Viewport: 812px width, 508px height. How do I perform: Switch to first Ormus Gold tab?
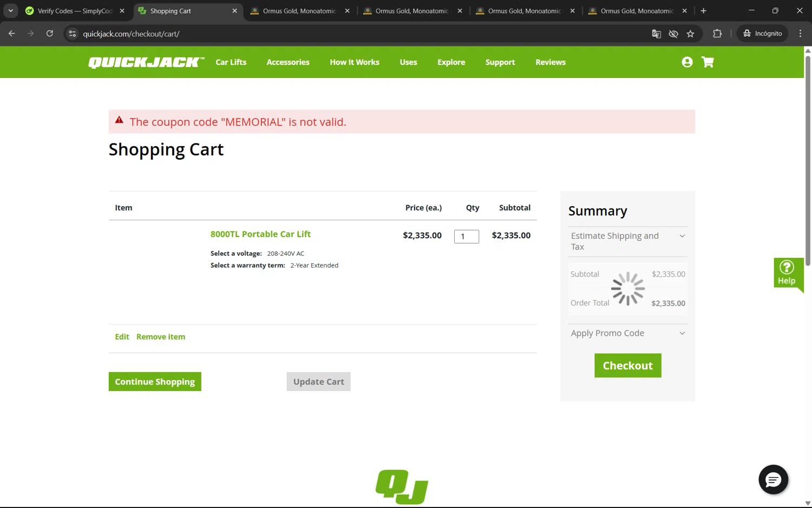300,11
